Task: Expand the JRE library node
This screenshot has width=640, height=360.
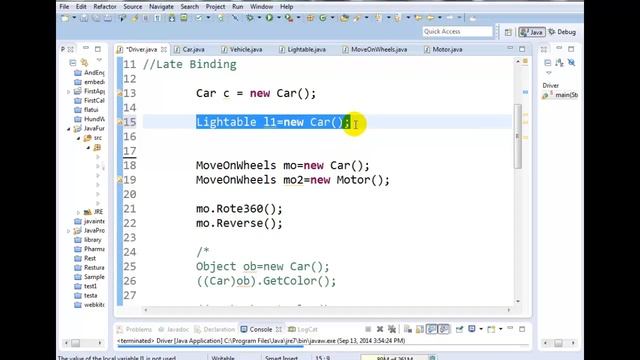Action: [x=78, y=212]
